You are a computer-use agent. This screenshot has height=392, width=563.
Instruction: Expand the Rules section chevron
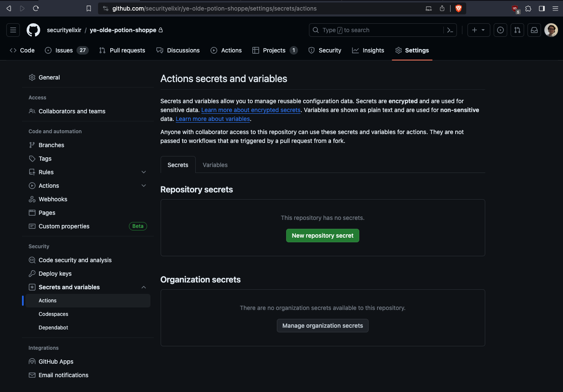click(144, 172)
